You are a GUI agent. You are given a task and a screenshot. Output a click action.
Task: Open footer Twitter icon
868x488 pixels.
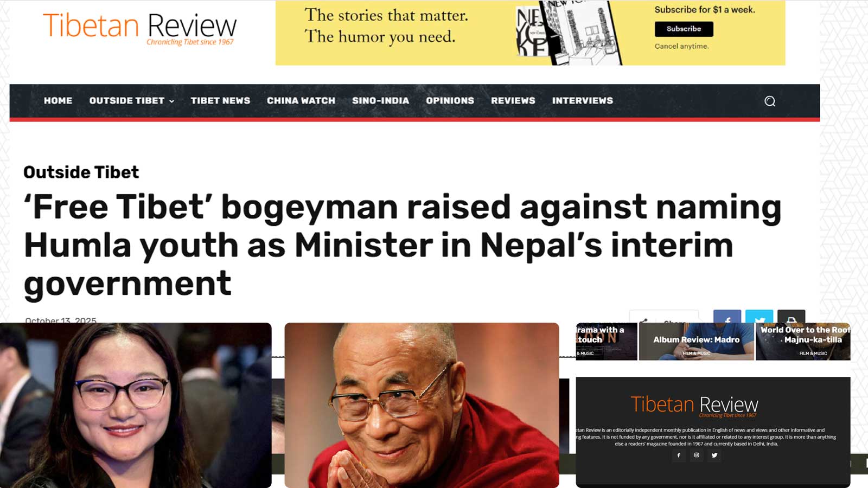(x=714, y=455)
